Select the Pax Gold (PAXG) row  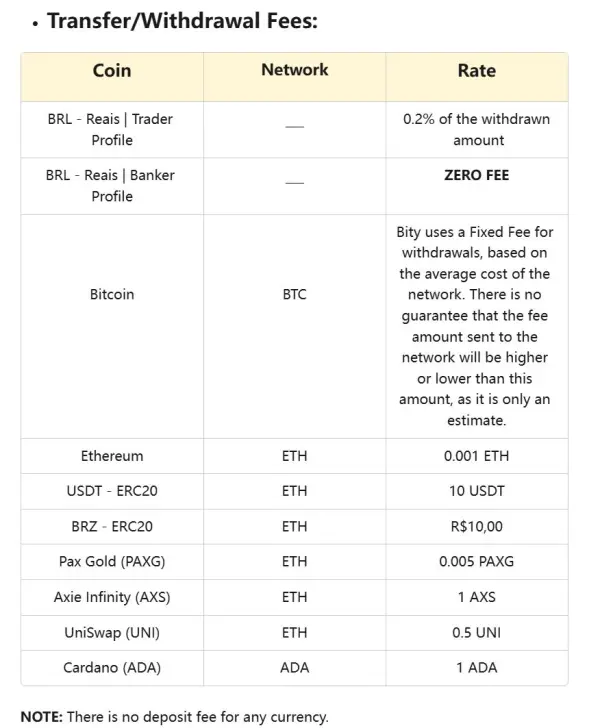point(112,561)
